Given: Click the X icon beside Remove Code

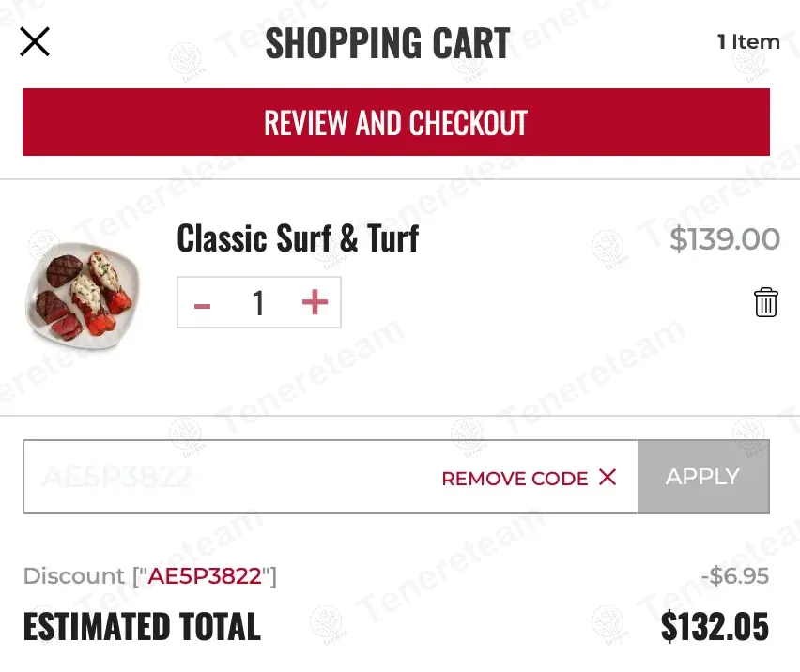Looking at the screenshot, I should click(x=608, y=478).
